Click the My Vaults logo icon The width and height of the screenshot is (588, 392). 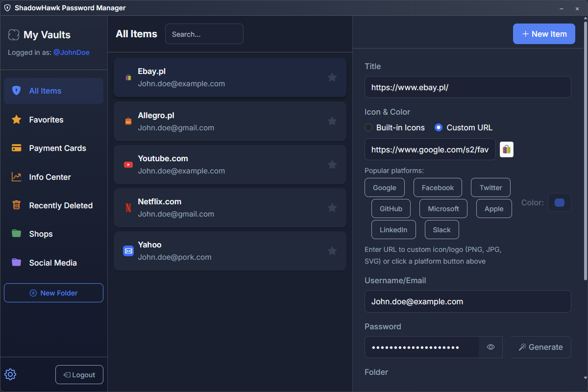point(14,35)
